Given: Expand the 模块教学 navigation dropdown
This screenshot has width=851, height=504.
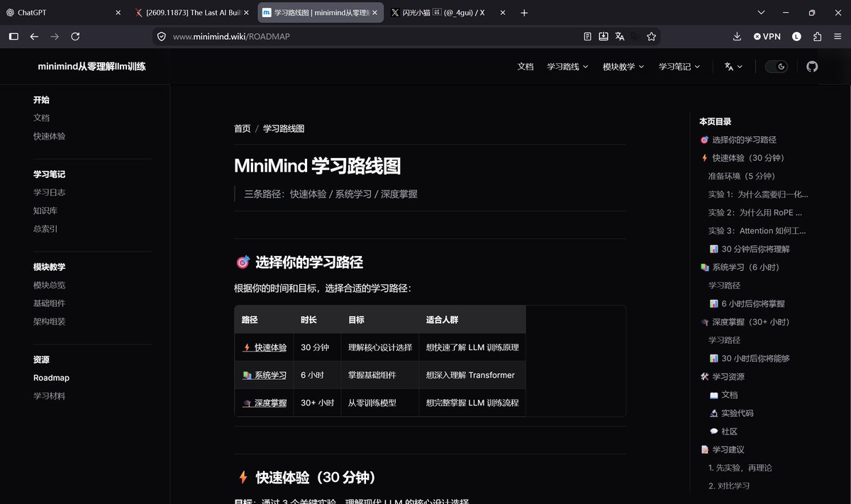Looking at the screenshot, I should pos(623,67).
